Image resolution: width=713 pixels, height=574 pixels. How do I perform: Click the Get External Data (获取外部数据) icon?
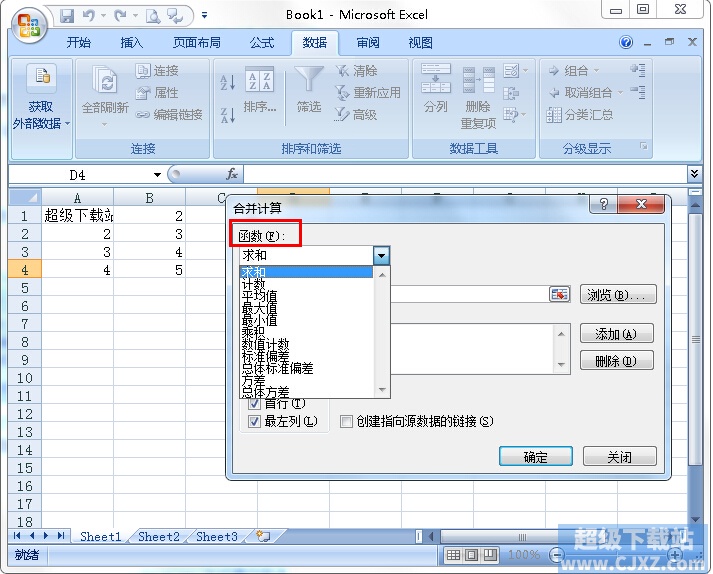coord(41,78)
